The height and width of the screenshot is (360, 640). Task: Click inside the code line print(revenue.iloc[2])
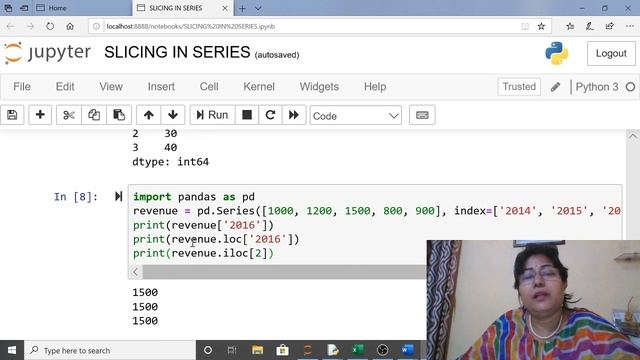(x=203, y=253)
